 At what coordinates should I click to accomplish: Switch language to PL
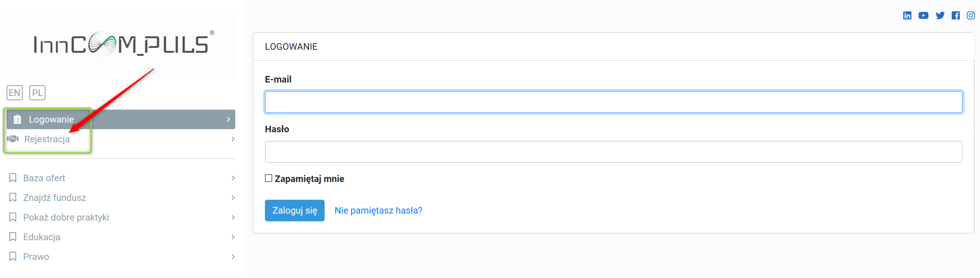point(37,93)
